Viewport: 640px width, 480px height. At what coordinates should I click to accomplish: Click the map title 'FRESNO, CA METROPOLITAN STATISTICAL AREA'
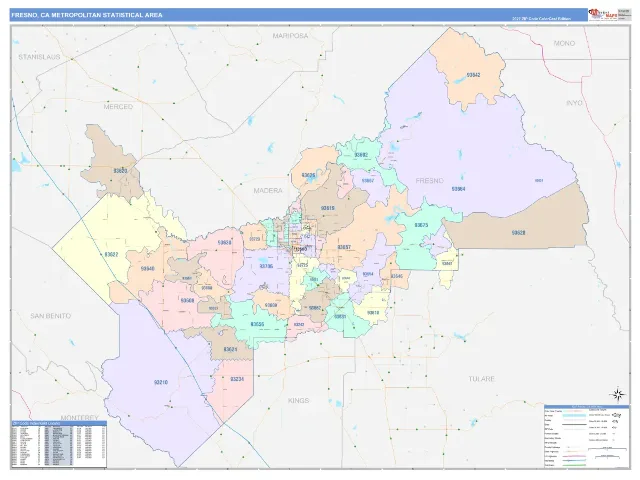87,15
